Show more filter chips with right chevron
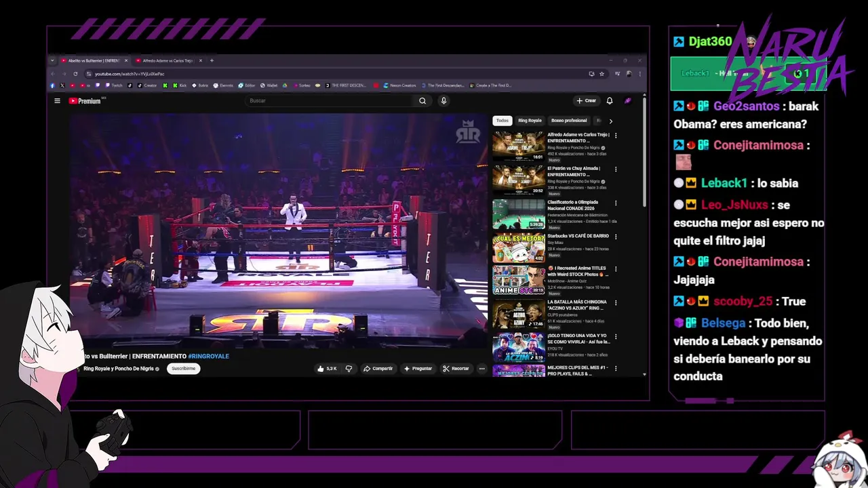The height and width of the screenshot is (488, 868). [610, 121]
